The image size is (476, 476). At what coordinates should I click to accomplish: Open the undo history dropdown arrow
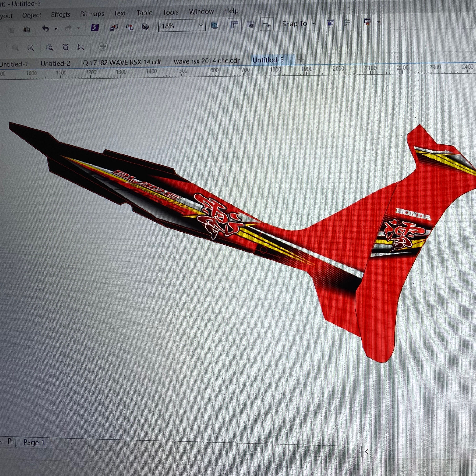tap(56, 29)
